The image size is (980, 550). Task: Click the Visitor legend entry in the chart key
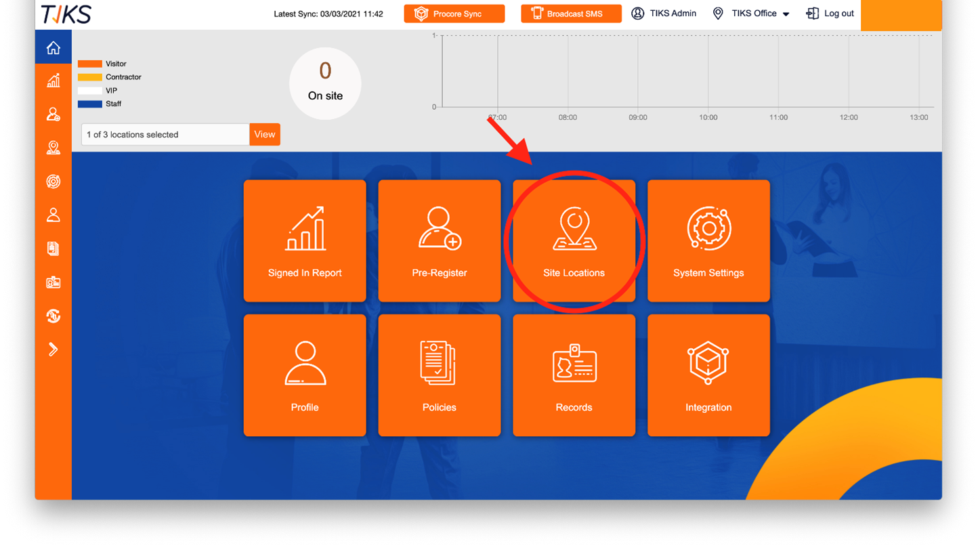[105, 64]
